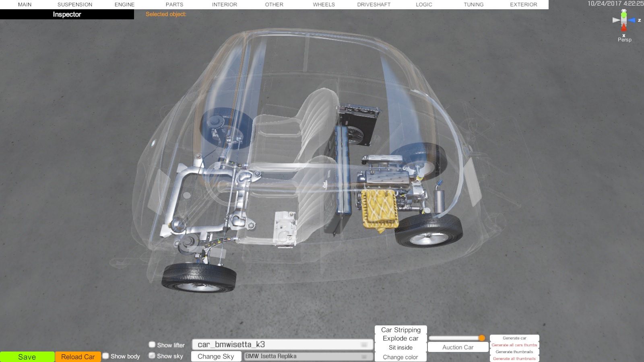
Task: Select the DRIVESHAFT tab
Action: tap(374, 4)
